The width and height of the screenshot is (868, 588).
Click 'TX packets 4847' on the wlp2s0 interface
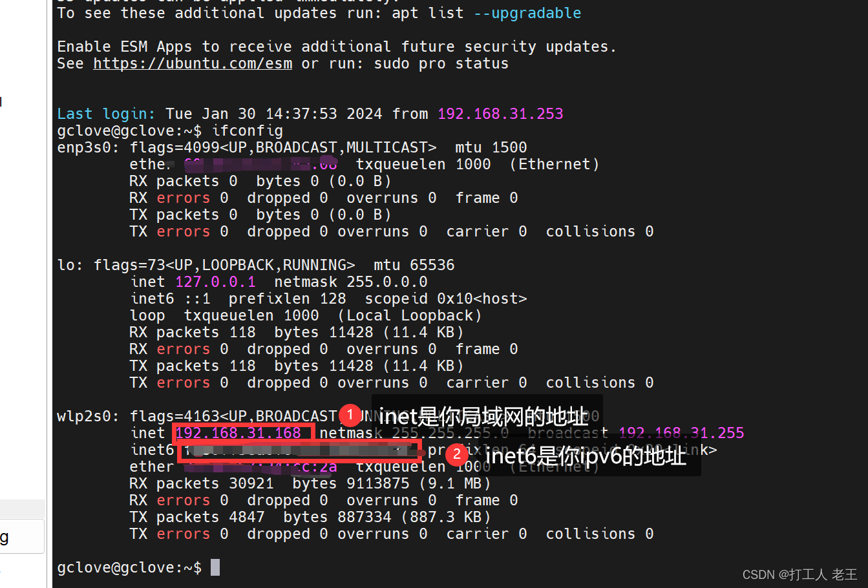tap(196, 517)
